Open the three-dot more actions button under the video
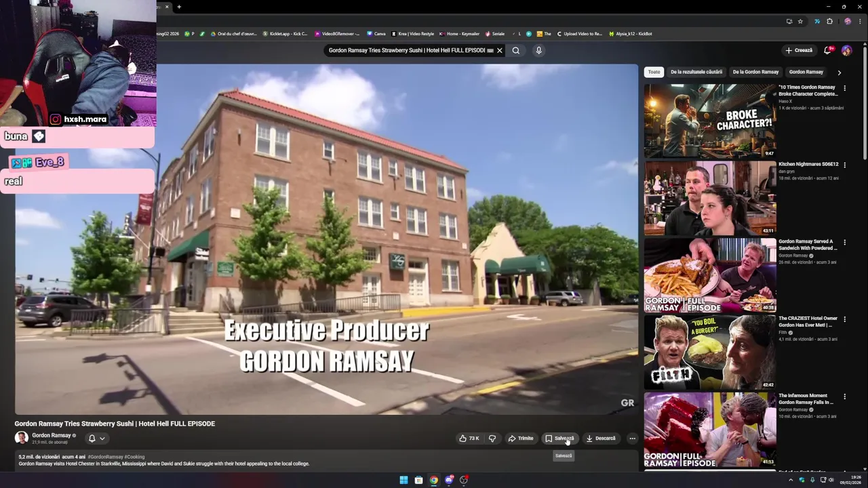The image size is (868, 488). pos(632,439)
